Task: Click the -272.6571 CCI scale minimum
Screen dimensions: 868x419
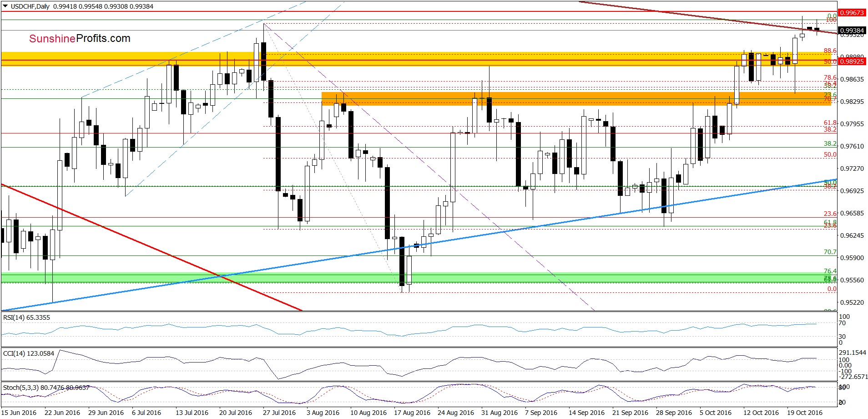Action: tap(853, 377)
